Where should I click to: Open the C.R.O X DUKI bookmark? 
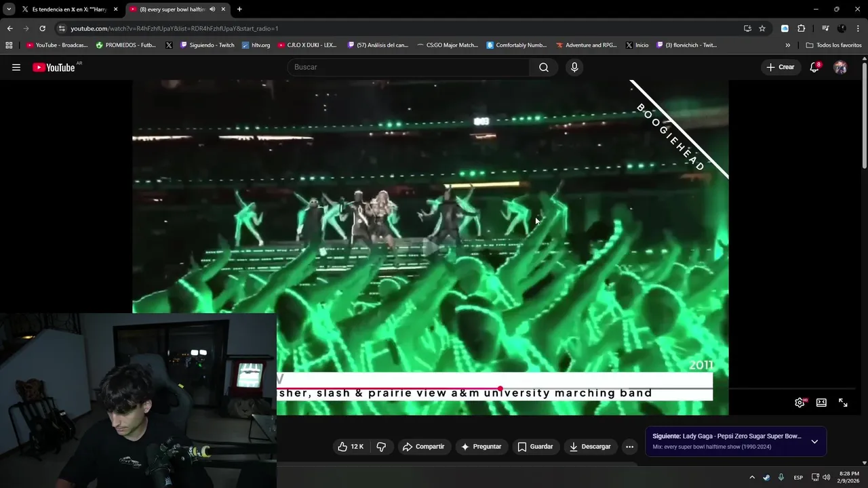[x=307, y=45]
